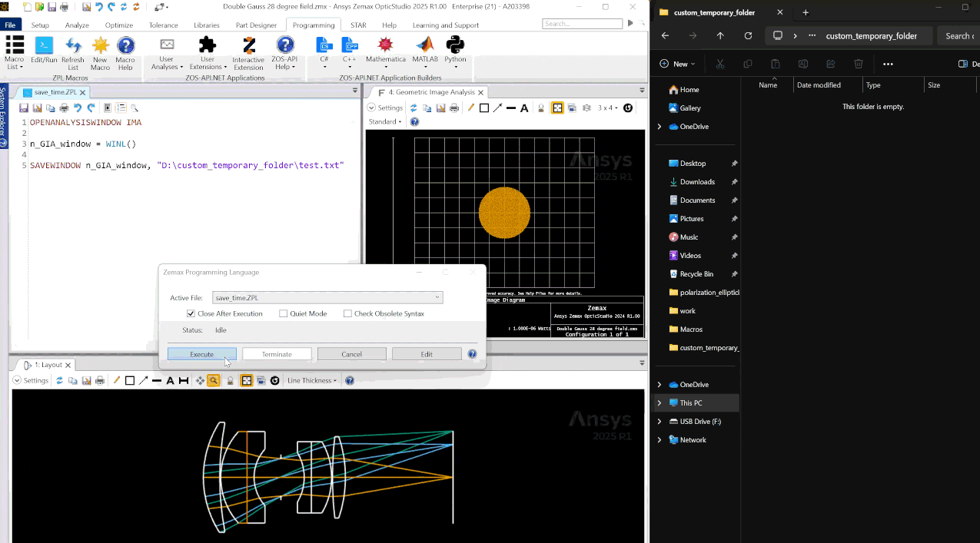Switch to 4: Geometric Image Analysis tab
Image resolution: width=980 pixels, height=543 pixels.
tap(431, 92)
